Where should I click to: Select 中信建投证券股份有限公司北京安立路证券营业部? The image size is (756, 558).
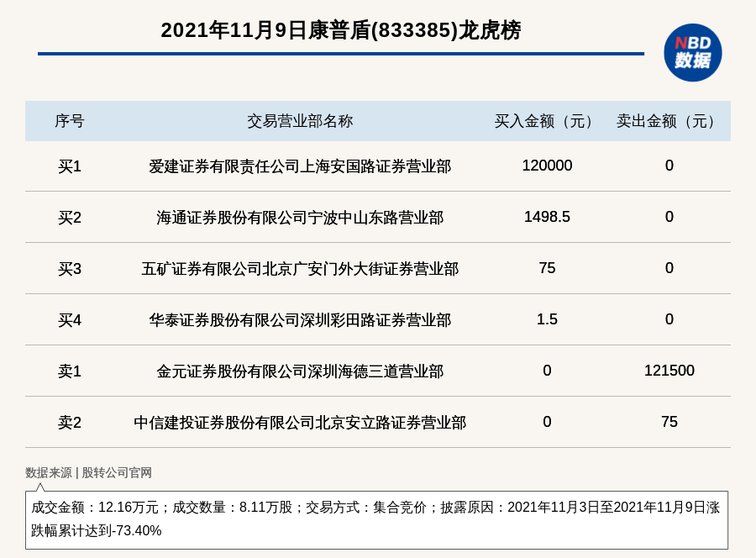click(300, 423)
